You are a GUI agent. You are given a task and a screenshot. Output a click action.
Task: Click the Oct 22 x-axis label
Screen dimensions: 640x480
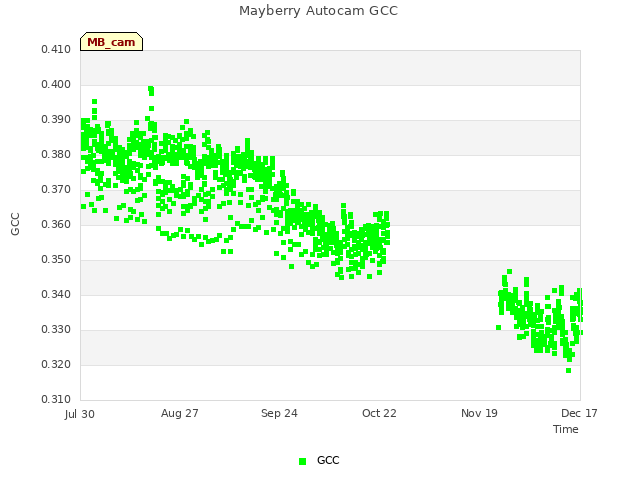tap(379, 413)
